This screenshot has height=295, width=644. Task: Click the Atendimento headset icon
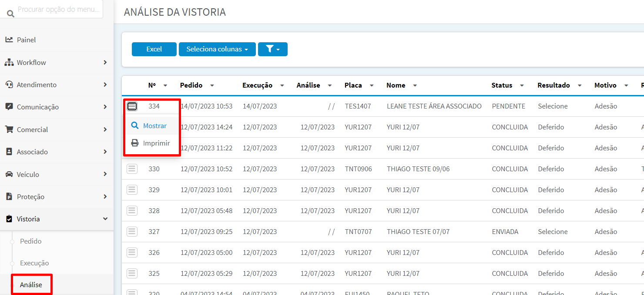click(9, 85)
